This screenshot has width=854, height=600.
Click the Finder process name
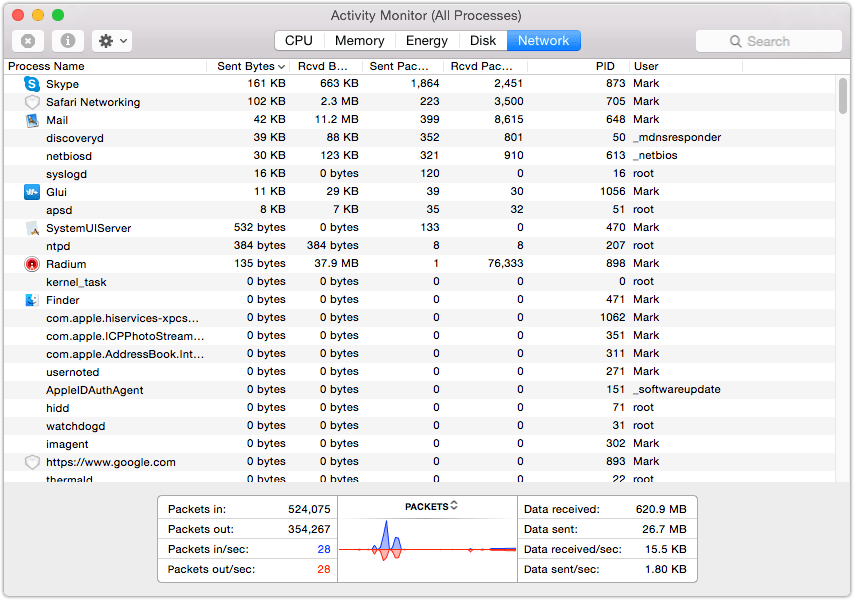tap(63, 300)
